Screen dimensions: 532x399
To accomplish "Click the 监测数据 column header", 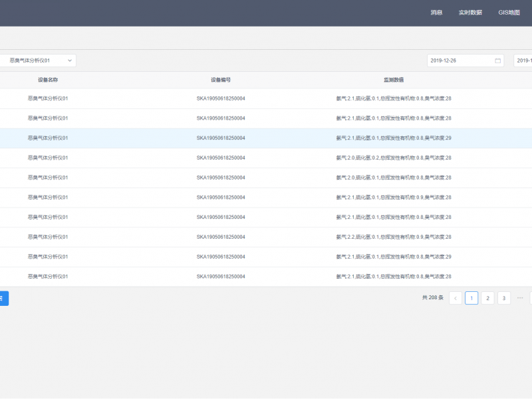I will 394,80.
